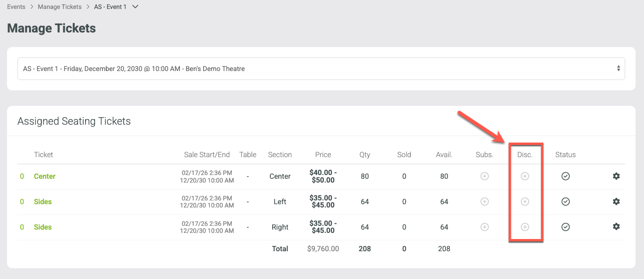Add a discount to the Center ticket
The width and height of the screenshot is (644, 279).
coord(525,176)
